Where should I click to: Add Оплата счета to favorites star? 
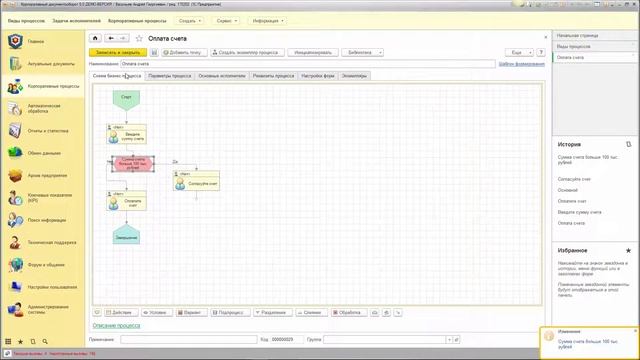(x=139, y=38)
